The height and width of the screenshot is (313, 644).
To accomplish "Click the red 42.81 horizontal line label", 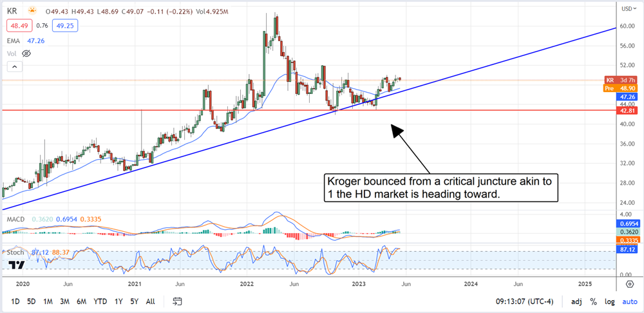I will pyautogui.click(x=627, y=111).
